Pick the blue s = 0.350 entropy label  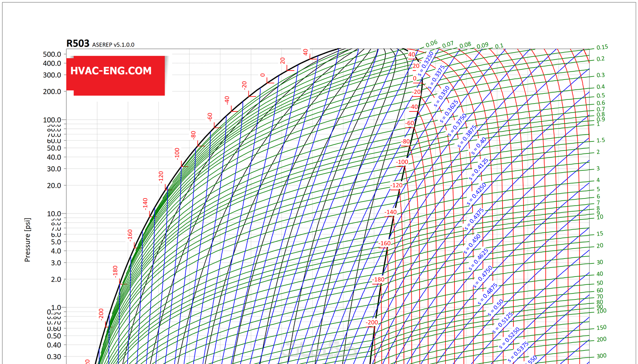(x=441, y=96)
